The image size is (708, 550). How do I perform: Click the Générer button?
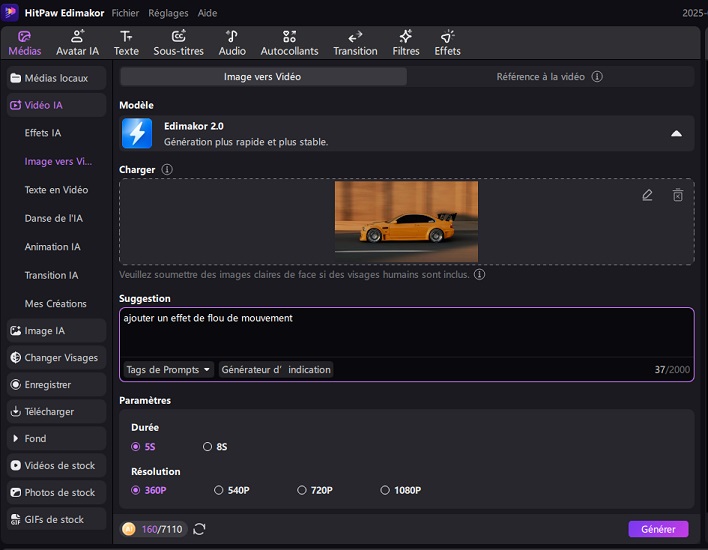point(658,529)
